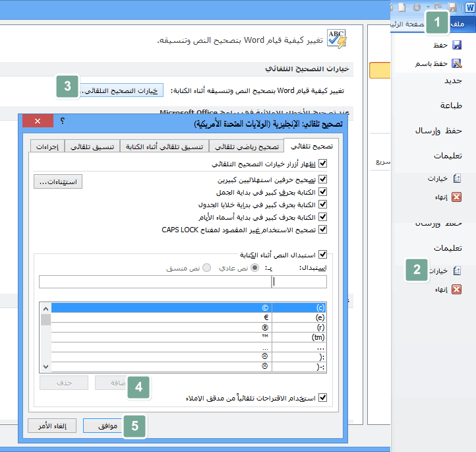Click the بـ replacement text field
This screenshot has width=476, height=452.
155,282
